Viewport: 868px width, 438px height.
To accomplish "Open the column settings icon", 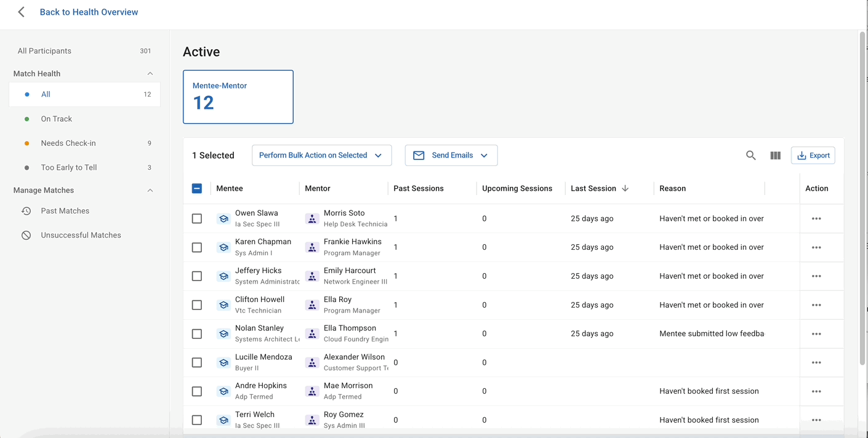I will coord(775,156).
